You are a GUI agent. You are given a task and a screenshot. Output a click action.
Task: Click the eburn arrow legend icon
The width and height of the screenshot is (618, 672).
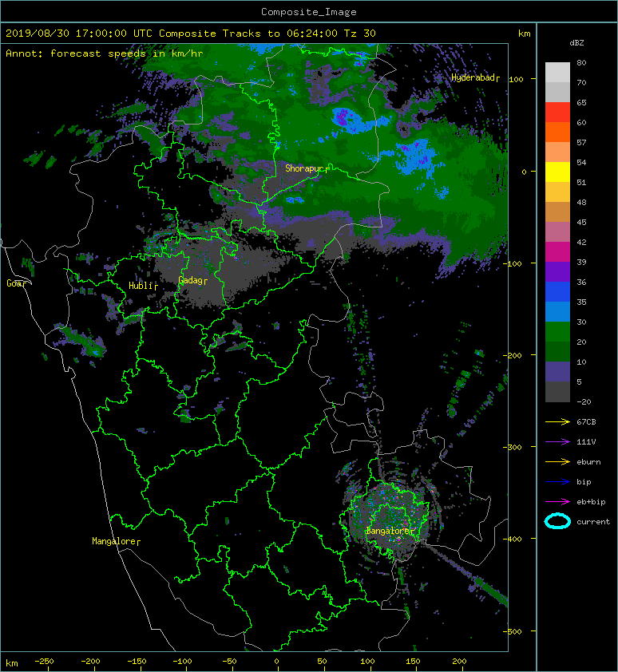click(x=557, y=461)
